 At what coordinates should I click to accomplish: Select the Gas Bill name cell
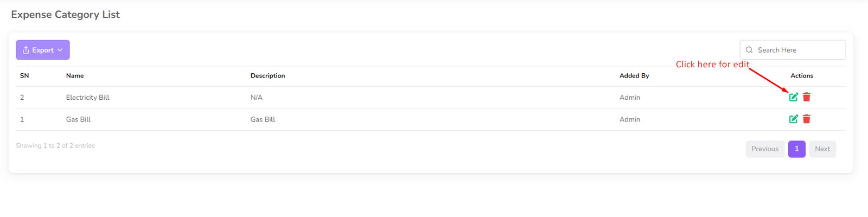click(x=78, y=119)
